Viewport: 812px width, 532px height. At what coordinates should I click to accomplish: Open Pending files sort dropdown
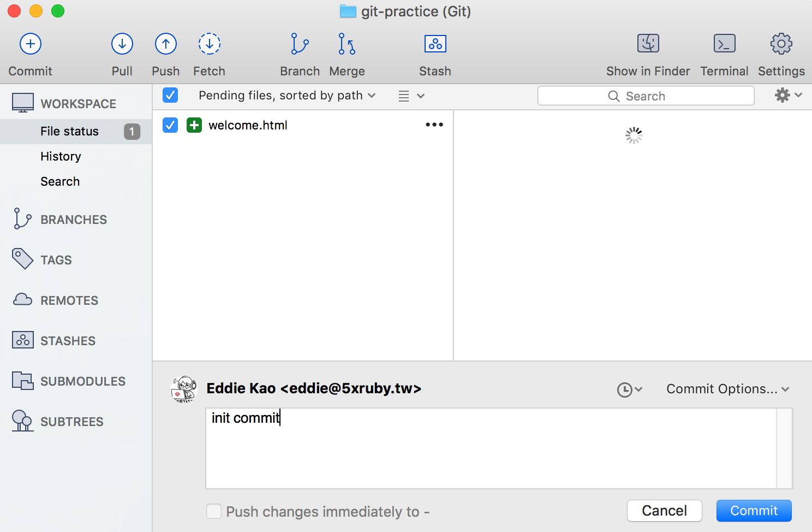(287, 96)
